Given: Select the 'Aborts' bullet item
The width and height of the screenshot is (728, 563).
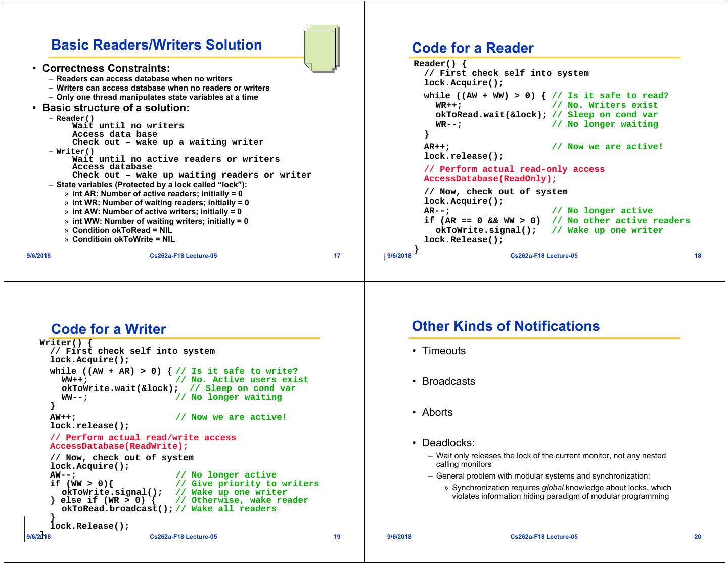Looking at the screenshot, I should pyautogui.click(x=437, y=412).
